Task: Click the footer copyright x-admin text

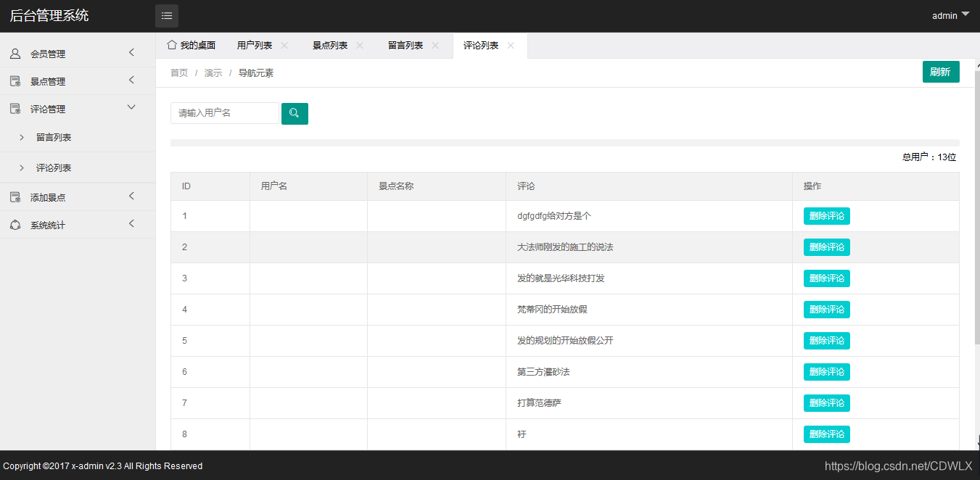Action: tap(103, 466)
